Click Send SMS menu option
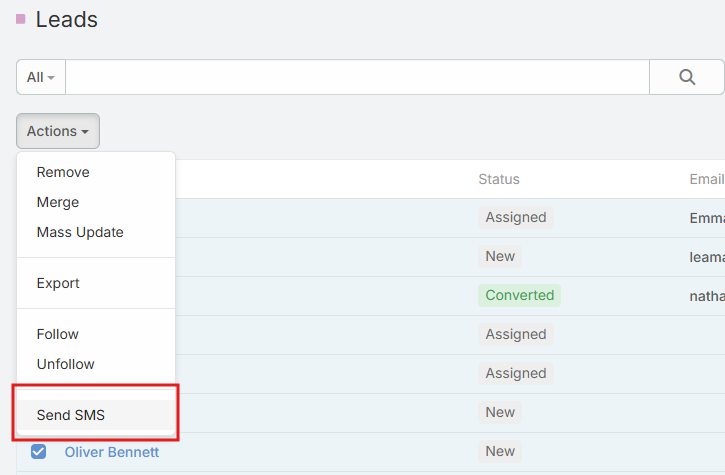Image resolution: width=725 pixels, height=475 pixels. point(71,415)
